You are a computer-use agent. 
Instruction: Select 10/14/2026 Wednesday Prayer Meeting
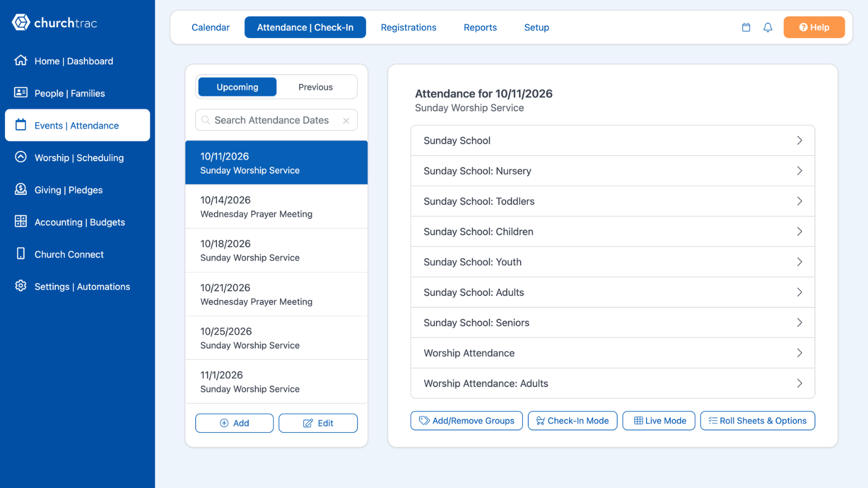[277, 207]
